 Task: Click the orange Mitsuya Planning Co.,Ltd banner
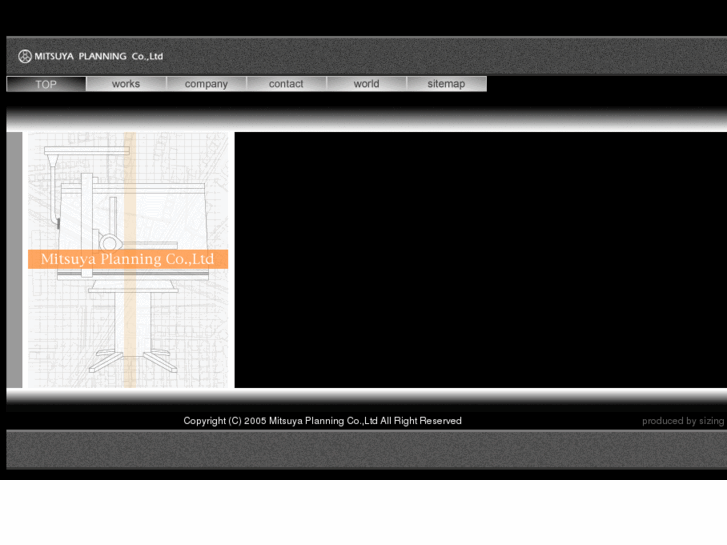click(128, 259)
